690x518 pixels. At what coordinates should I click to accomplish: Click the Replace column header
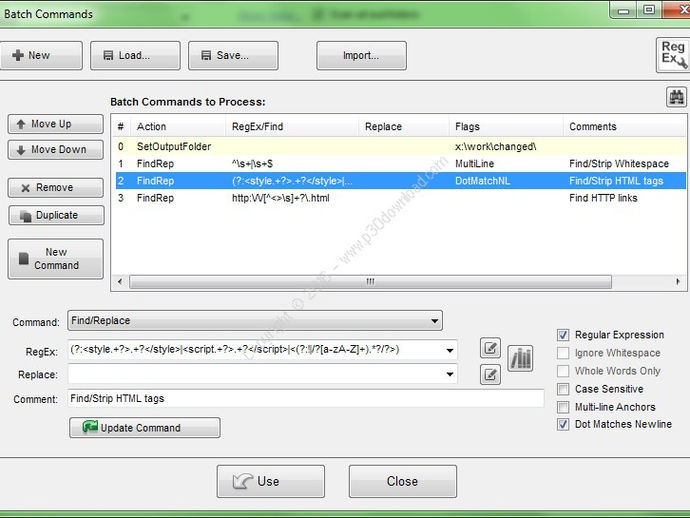[x=404, y=127]
